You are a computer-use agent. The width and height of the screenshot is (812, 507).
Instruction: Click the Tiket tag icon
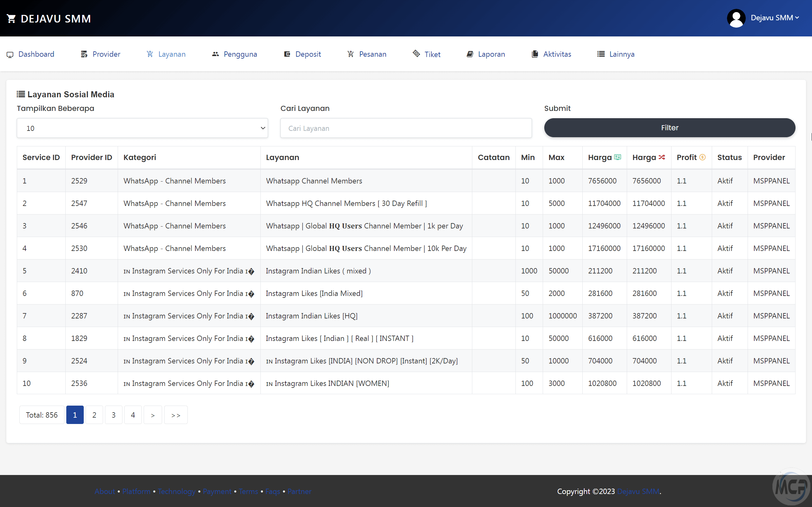416,54
